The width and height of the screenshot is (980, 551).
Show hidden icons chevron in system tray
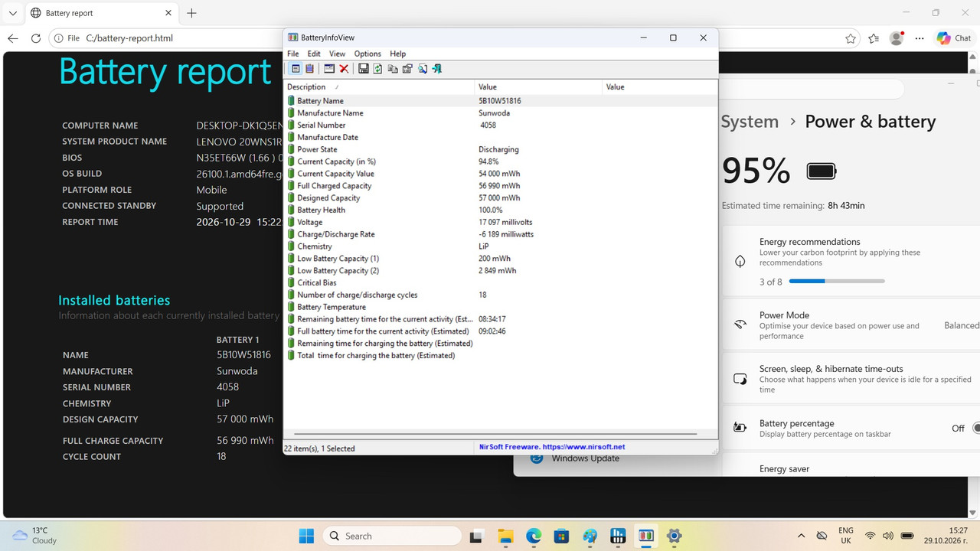[801, 536]
